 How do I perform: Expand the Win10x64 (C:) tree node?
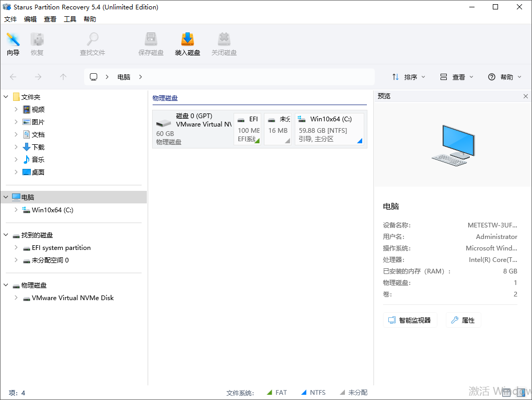(16, 210)
